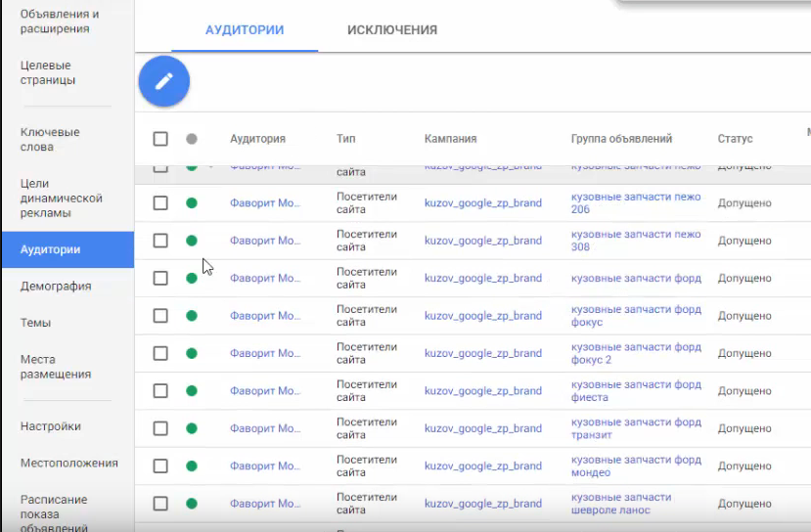Click green status dot for пежо 308 row
The width and height of the screenshot is (811, 532).
[192, 241]
